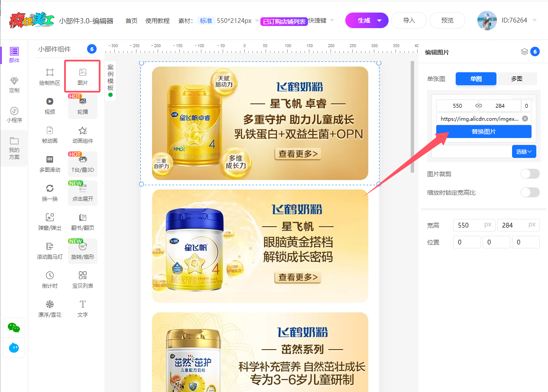Select the 绘制热区 hotspot drawing component
Screen dimensions: 548x392
(50, 76)
